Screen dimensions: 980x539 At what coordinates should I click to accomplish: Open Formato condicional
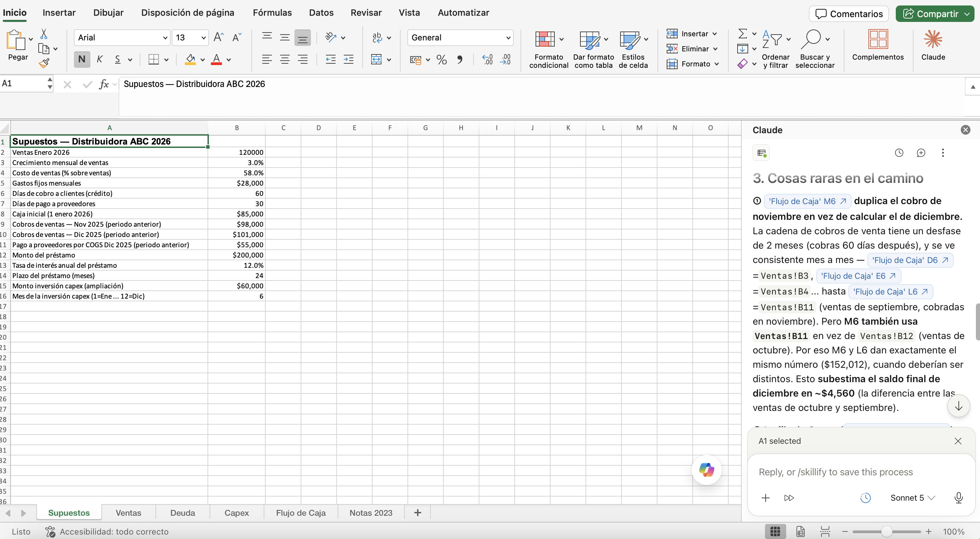coord(548,49)
